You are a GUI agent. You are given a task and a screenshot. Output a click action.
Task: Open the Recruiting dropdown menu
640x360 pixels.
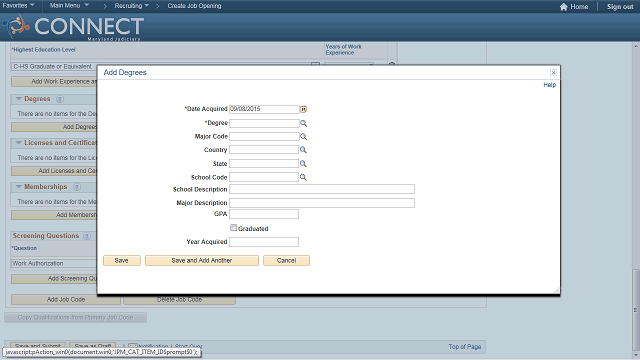click(x=131, y=6)
